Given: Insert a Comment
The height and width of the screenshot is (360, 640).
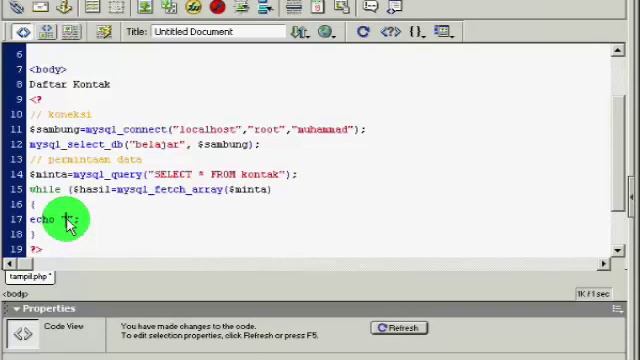Looking at the screenshot, I should point(371,7).
